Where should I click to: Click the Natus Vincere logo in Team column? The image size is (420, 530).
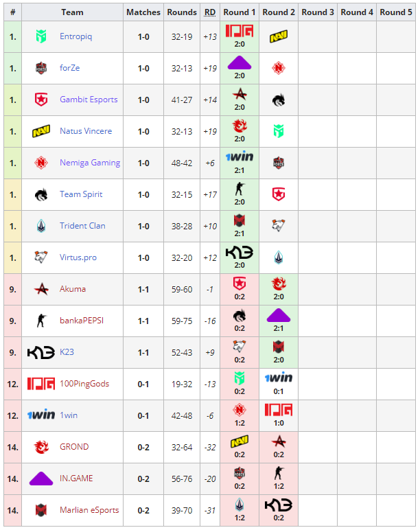click(41, 131)
